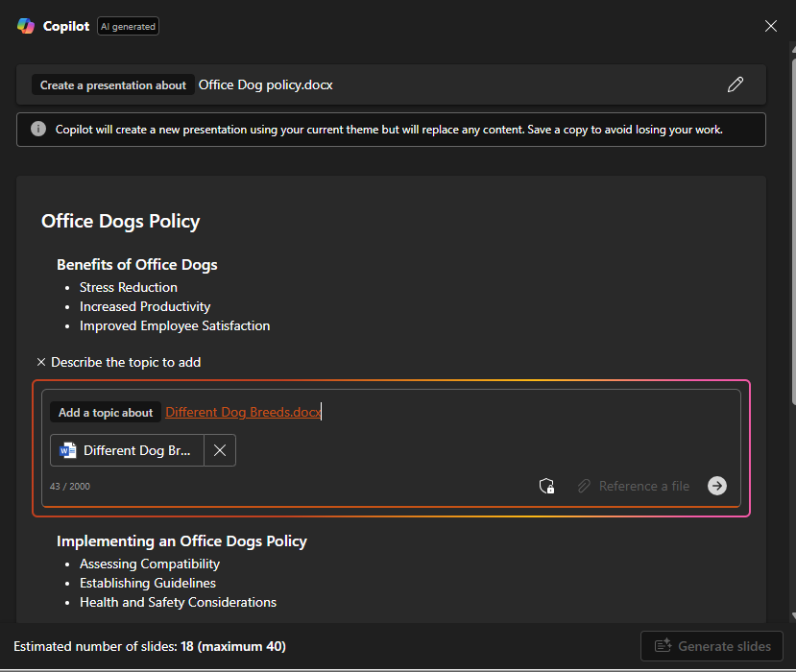Screen dimensions: 796x672
Task: Click the 'Office Dogs Policy' title
Action: click(120, 221)
